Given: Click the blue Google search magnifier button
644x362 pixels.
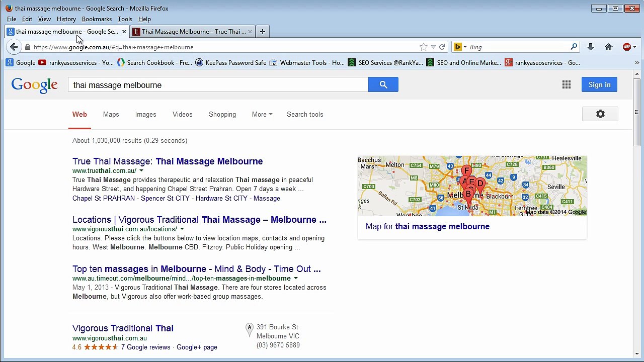Looking at the screenshot, I should click(383, 84).
